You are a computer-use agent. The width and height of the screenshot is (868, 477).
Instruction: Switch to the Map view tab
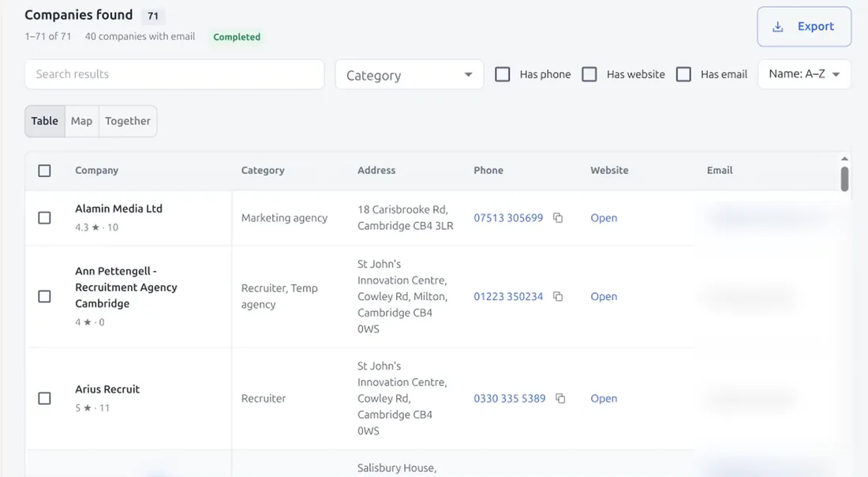[81, 121]
